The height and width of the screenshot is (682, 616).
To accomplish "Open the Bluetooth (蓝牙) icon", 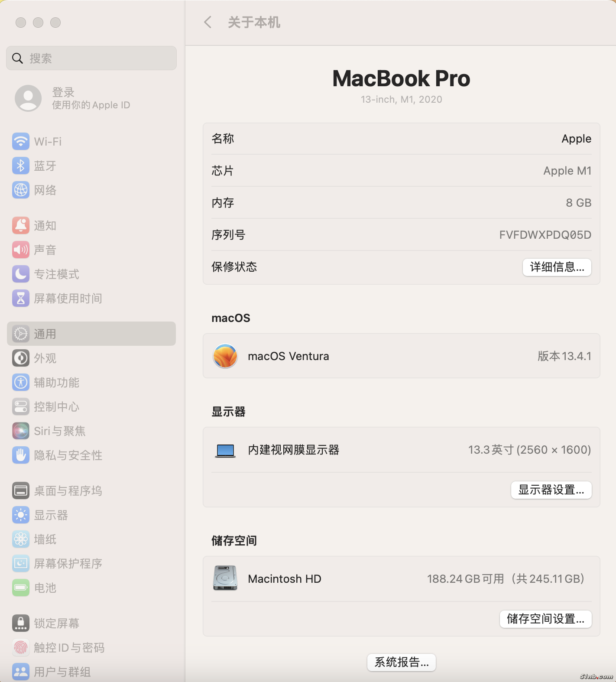I will pos(21,166).
